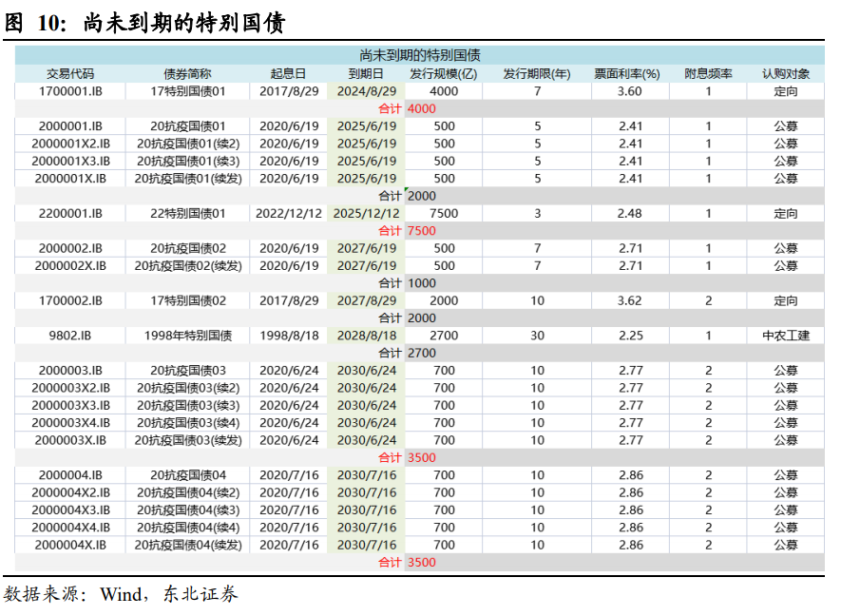Select code cell 2200001.IB

(70, 214)
